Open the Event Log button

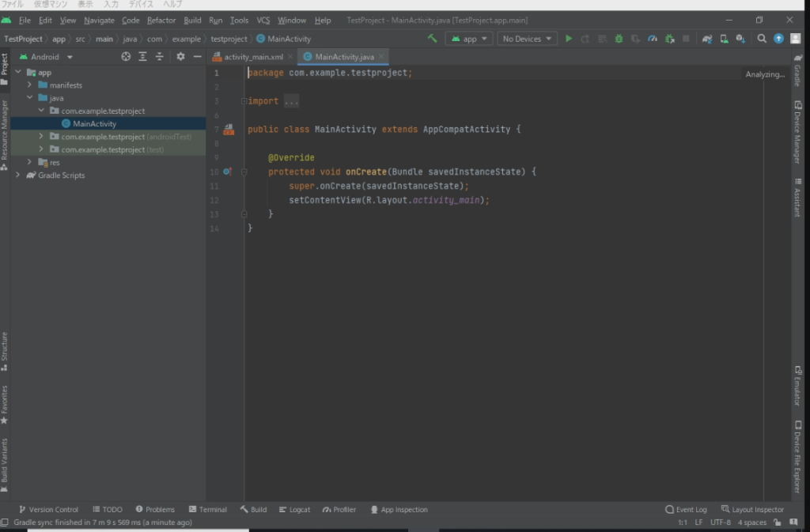point(686,510)
